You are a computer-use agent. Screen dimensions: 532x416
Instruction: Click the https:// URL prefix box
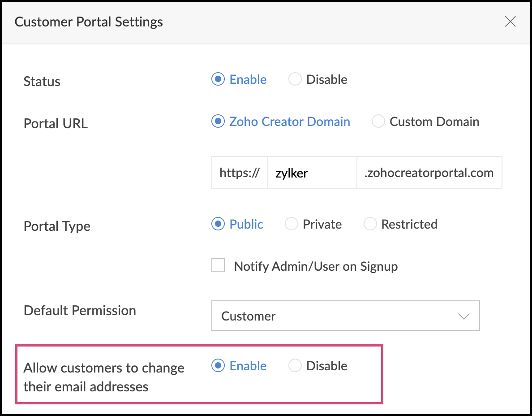click(240, 173)
